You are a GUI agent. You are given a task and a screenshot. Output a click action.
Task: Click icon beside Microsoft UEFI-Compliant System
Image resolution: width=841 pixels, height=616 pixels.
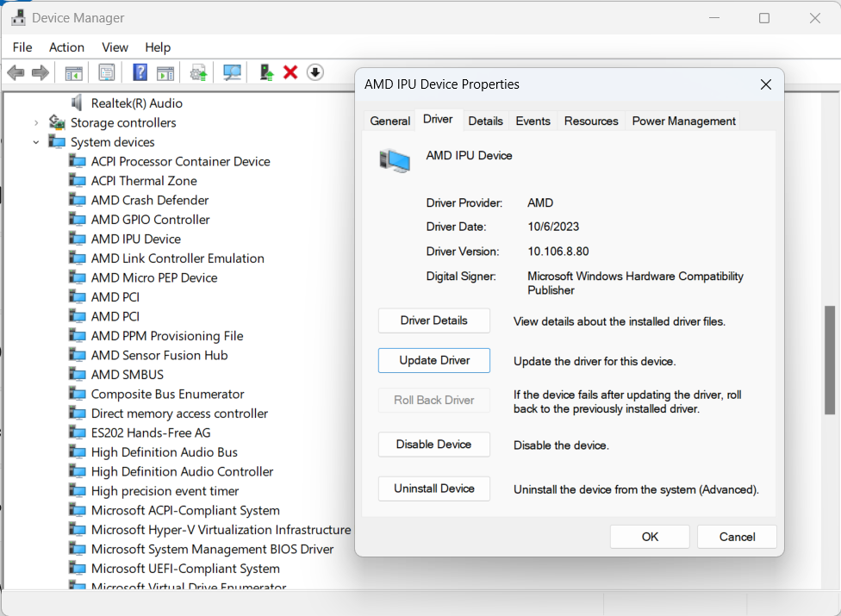click(78, 568)
